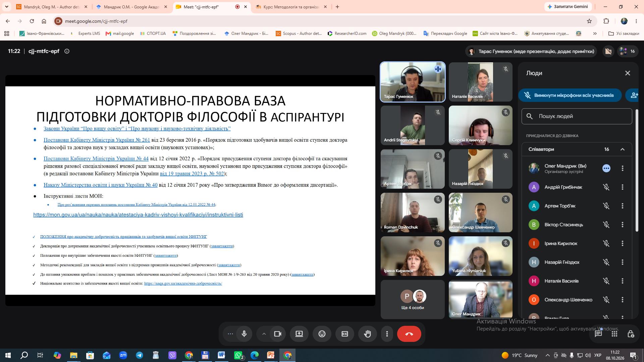Open options menu for Артем Торб'як
The image size is (644, 362).
coord(623,206)
